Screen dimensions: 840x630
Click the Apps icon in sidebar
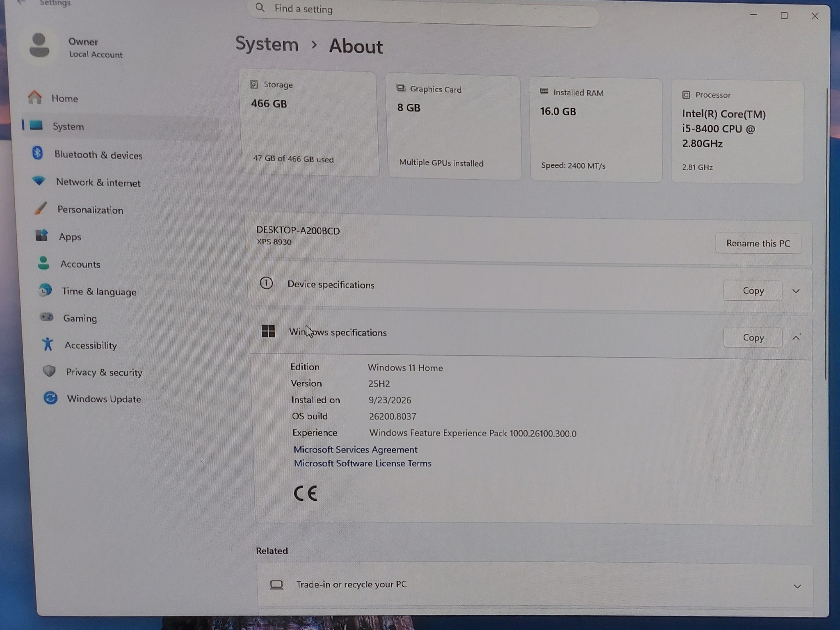tap(42, 235)
